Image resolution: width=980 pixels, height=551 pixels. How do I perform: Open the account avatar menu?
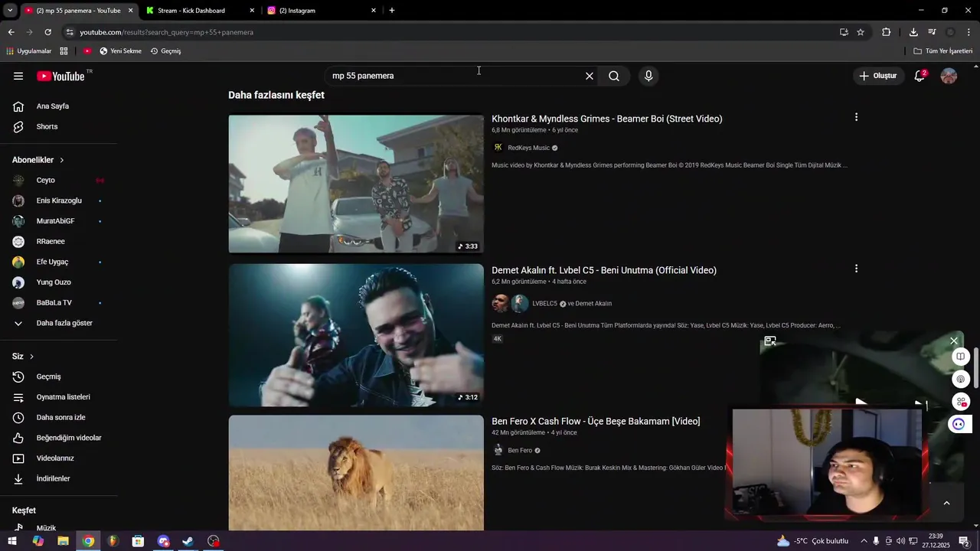point(949,76)
